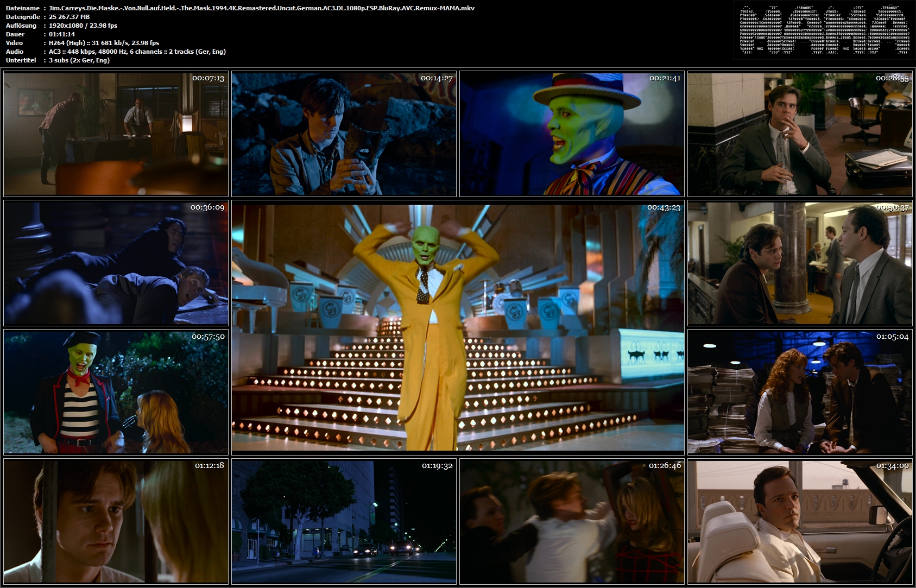
Task: Open the thumbnail stamped 00:07:13
Action: (x=116, y=134)
